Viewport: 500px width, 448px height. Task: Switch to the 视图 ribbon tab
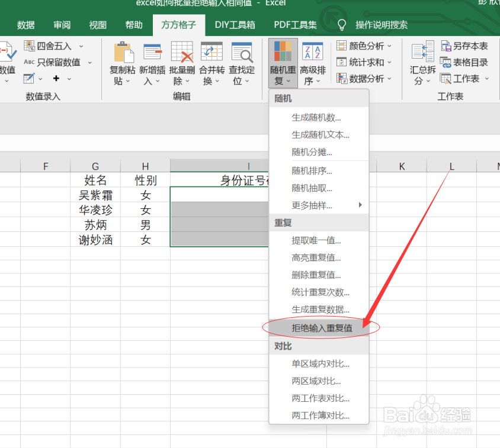click(98, 25)
